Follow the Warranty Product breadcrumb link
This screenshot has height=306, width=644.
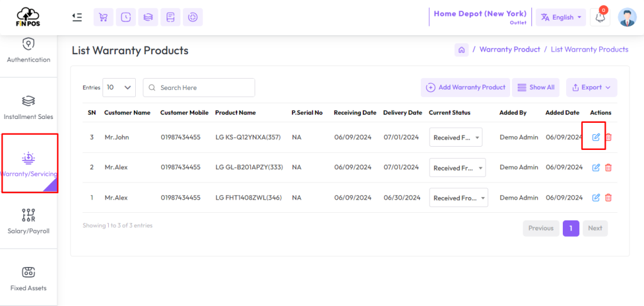coord(509,49)
